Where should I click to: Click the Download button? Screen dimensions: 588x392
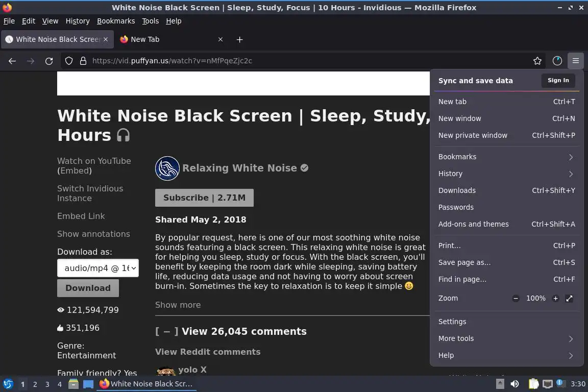88,288
